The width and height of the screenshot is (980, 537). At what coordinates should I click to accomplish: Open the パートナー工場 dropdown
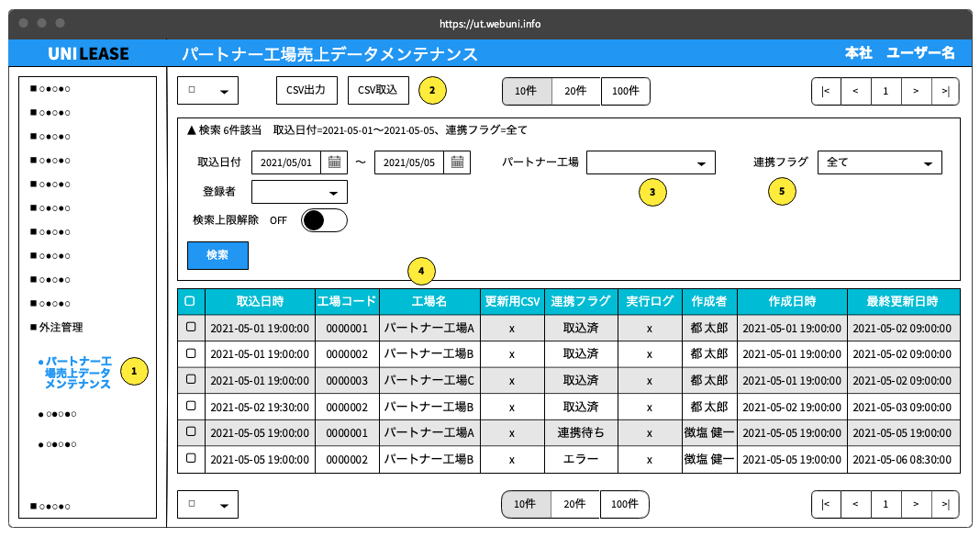(x=651, y=162)
